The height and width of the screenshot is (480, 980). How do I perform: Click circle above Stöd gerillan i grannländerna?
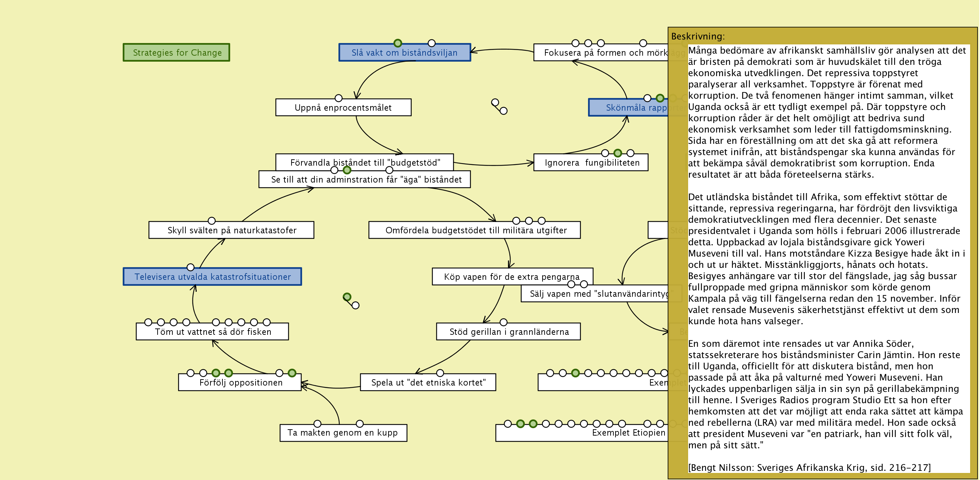(x=503, y=322)
